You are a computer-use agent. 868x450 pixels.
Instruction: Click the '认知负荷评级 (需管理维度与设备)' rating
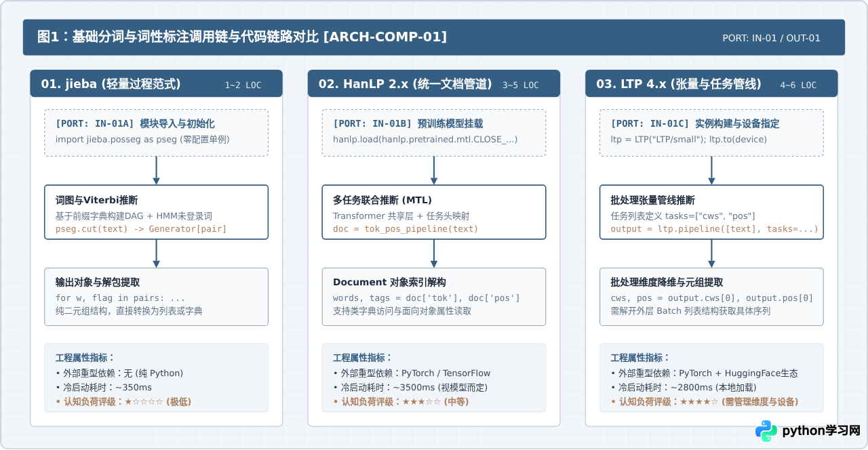click(705, 402)
